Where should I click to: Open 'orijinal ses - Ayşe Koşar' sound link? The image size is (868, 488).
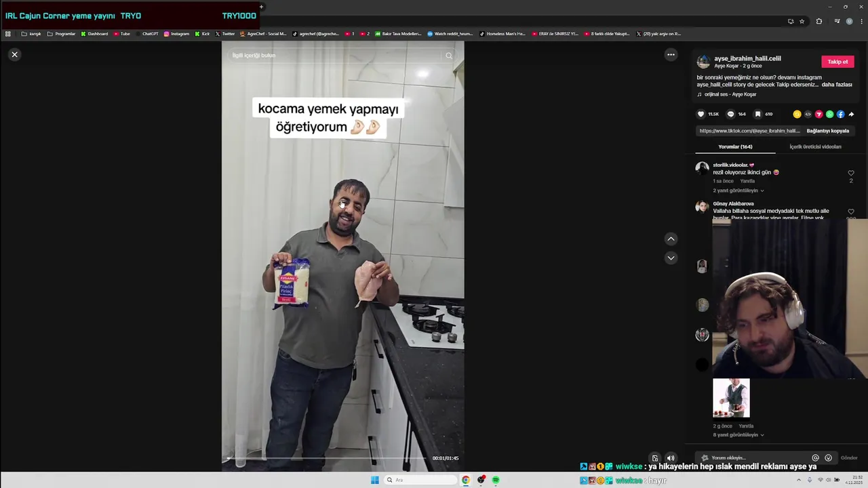tap(730, 94)
